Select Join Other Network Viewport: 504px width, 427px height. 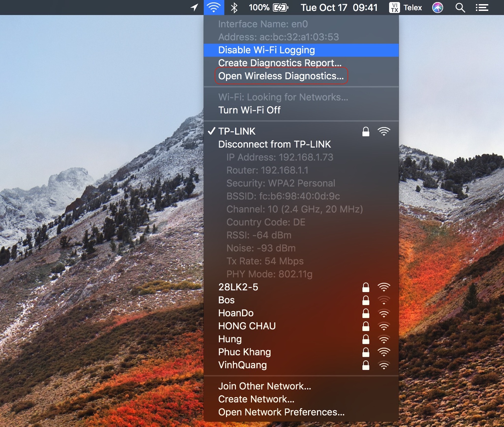[x=265, y=386]
